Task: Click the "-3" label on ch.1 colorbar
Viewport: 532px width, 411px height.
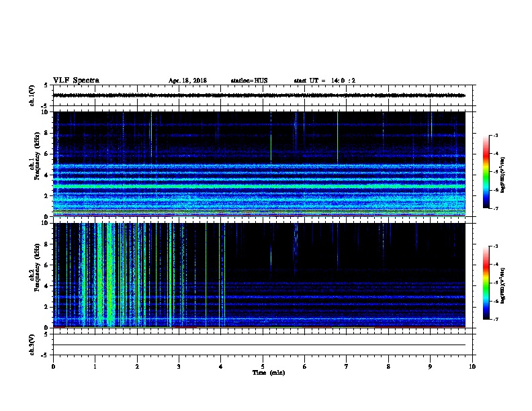Action: tap(495, 135)
